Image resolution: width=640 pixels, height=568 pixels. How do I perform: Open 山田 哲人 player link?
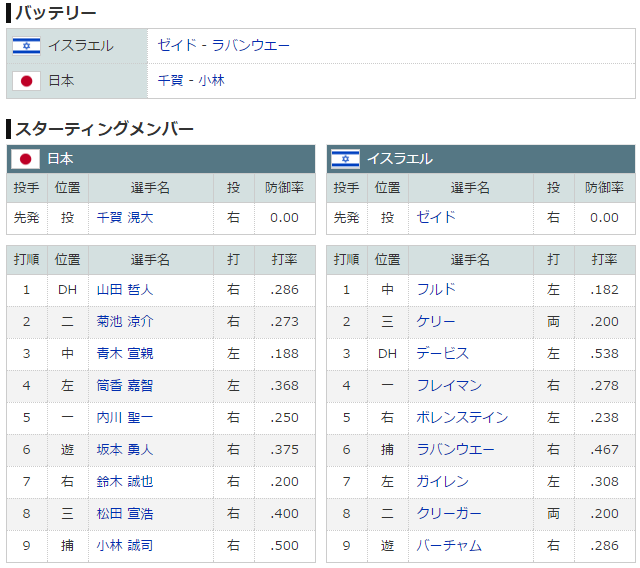[x=125, y=290]
